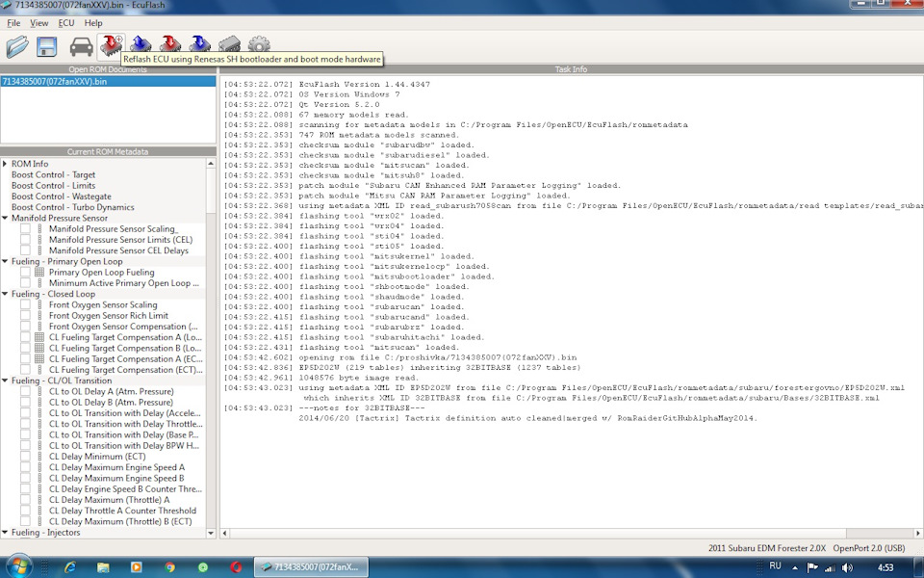Click the volume speaker tray icon

click(x=847, y=567)
